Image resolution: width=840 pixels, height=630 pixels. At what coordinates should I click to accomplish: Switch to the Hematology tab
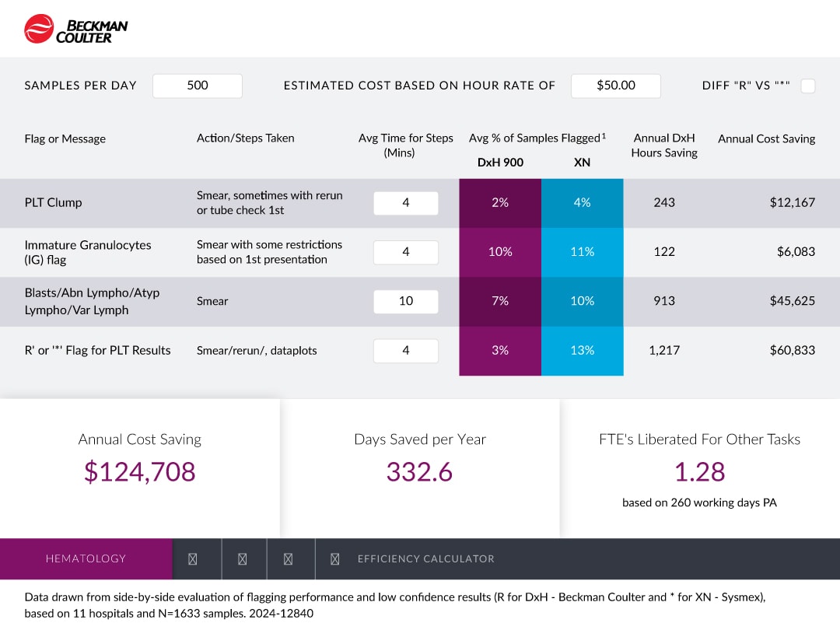(86, 558)
